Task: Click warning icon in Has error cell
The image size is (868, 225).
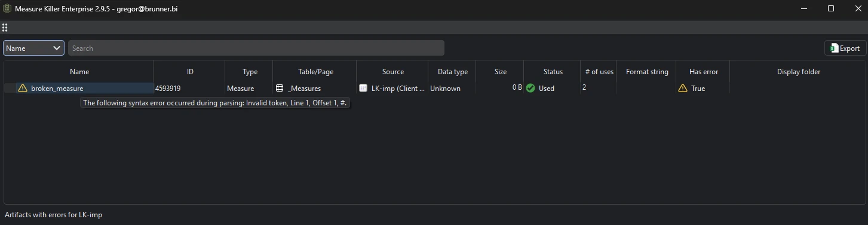Action: pos(683,88)
